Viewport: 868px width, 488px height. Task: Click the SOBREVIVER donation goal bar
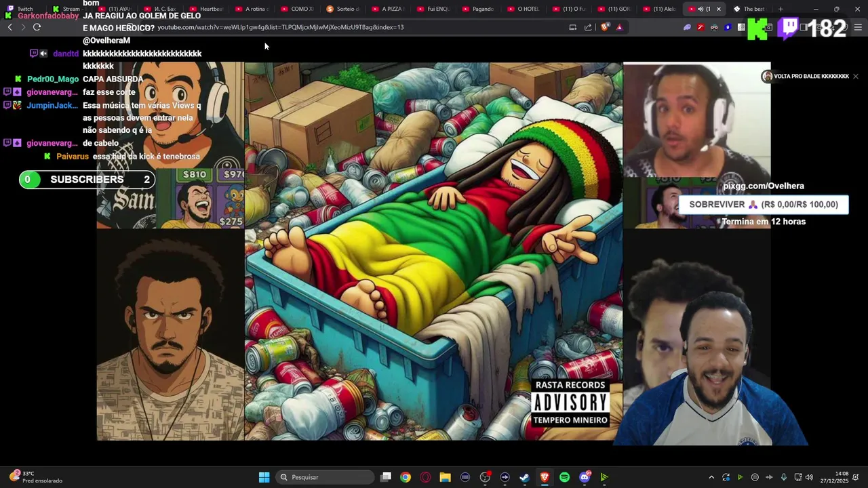[764, 205]
